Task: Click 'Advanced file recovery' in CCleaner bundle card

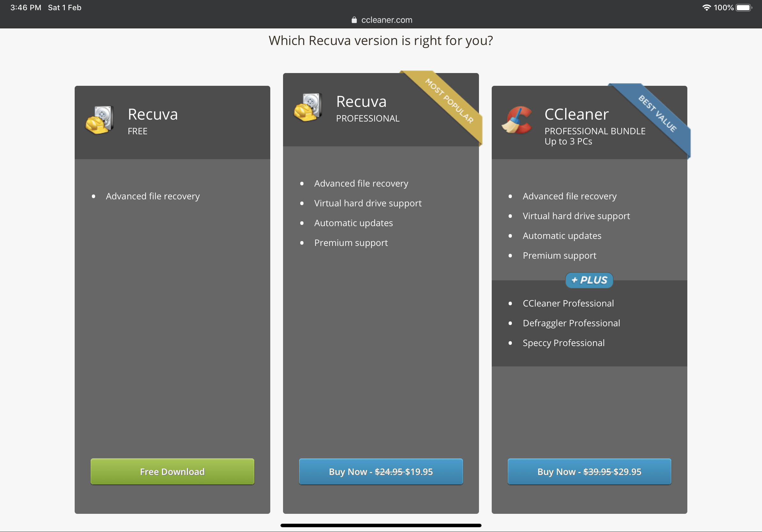Action: click(570, 196)
